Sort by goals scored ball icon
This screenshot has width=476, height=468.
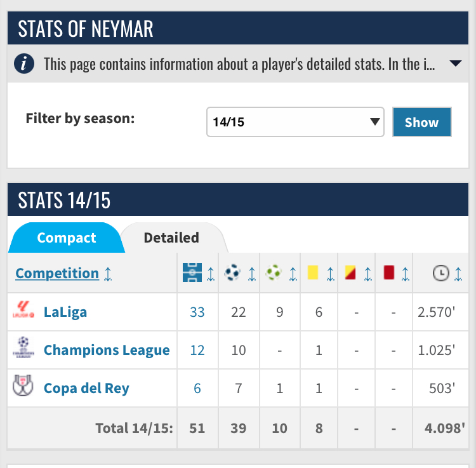233,273
